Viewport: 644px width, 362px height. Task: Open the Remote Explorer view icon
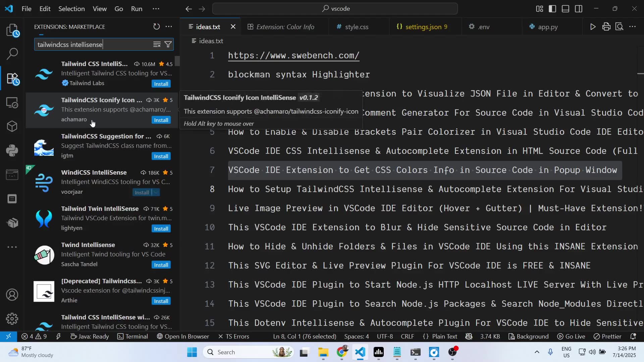12,103
